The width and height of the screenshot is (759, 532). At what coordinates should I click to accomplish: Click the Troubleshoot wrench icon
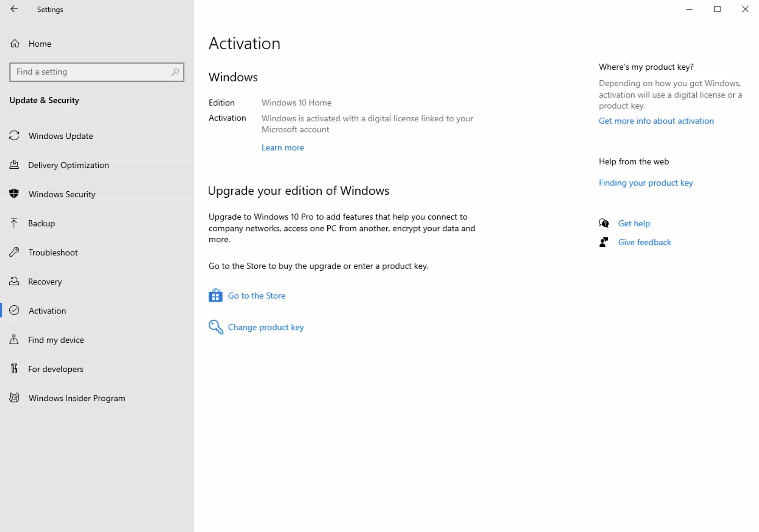[15, 252]
